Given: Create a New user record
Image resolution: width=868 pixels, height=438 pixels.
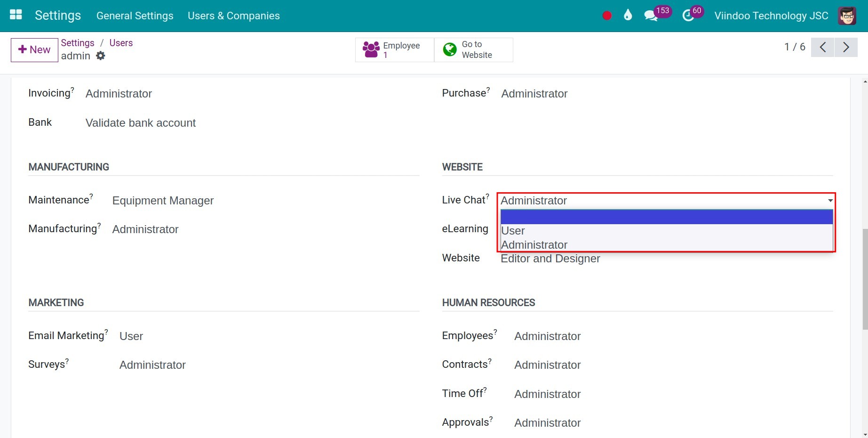Looking at the screenshot, I should [34, 50].
